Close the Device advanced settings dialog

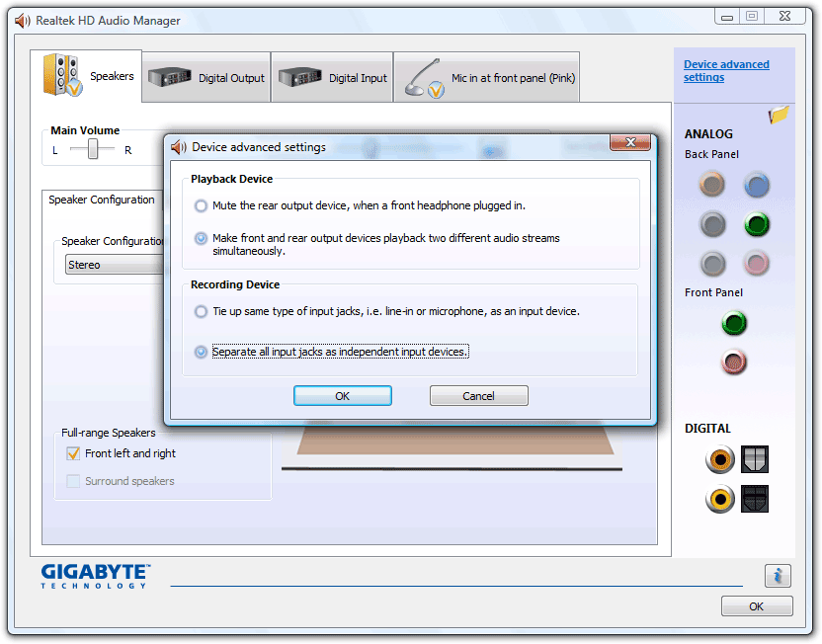pos(630,142)
